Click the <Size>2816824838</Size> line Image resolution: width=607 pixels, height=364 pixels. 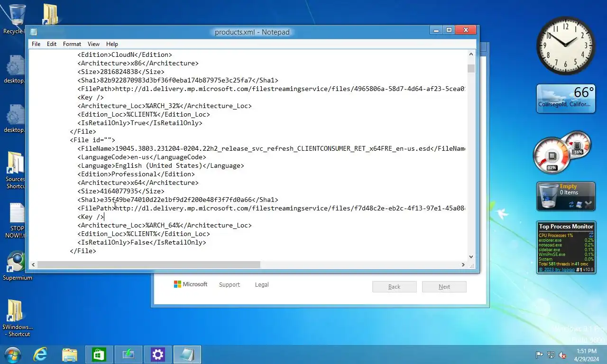click(121, 72)
